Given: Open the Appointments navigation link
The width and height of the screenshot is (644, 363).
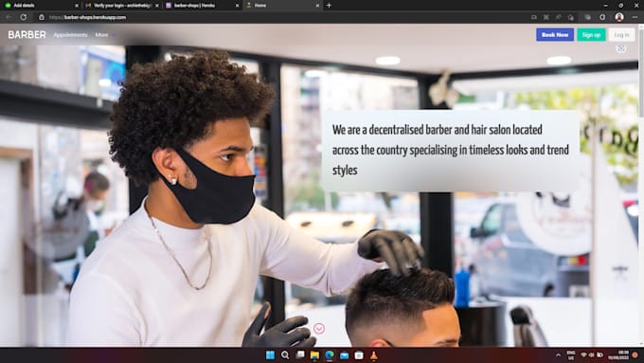Looking at the screenshot, I should coord(71,35).
